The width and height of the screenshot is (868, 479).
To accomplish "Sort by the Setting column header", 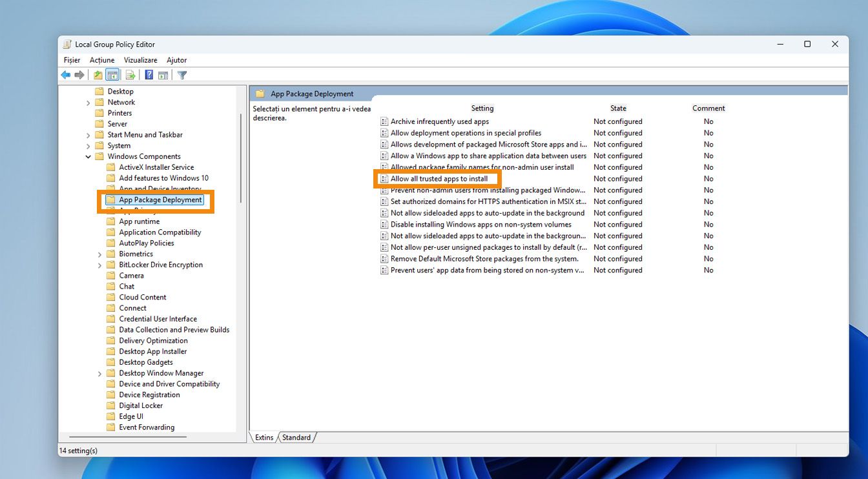I will 482,108.
